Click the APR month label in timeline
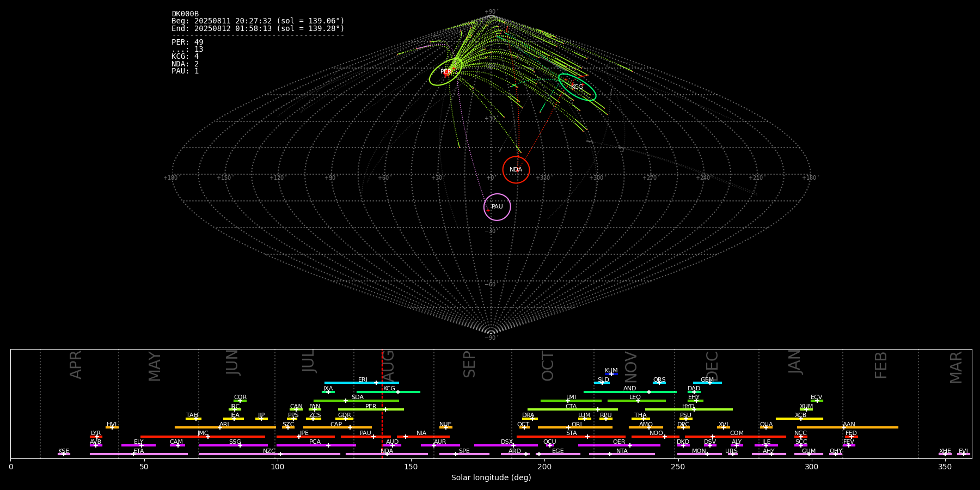Viewport: 980px width, 490px height. tap(76, 365)
